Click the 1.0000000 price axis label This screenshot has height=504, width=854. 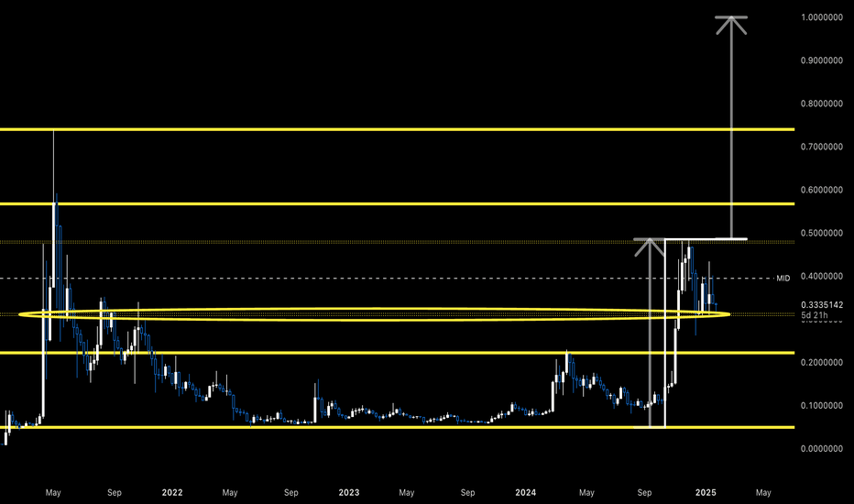[822, 17]
